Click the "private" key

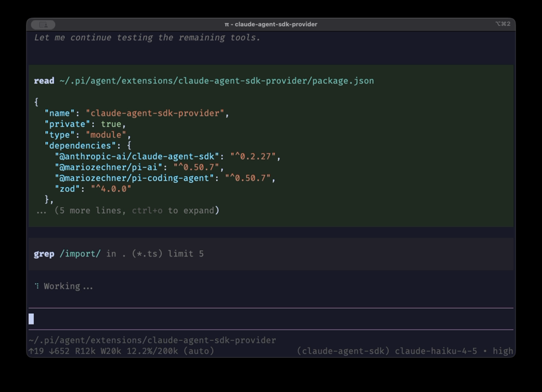pos(67,124)
